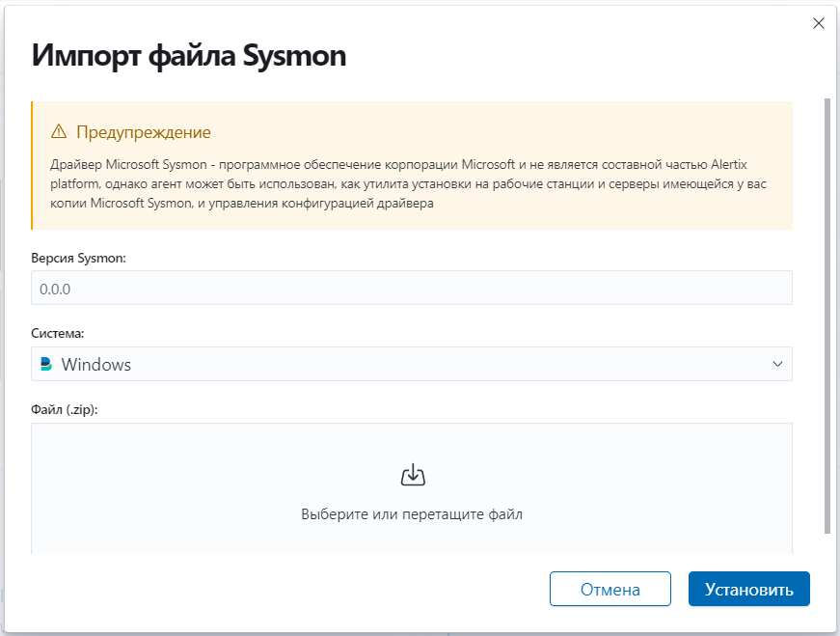840x636 pixels.
Task: Click the dialog vertical scrollbar
Action: point(827,316)
